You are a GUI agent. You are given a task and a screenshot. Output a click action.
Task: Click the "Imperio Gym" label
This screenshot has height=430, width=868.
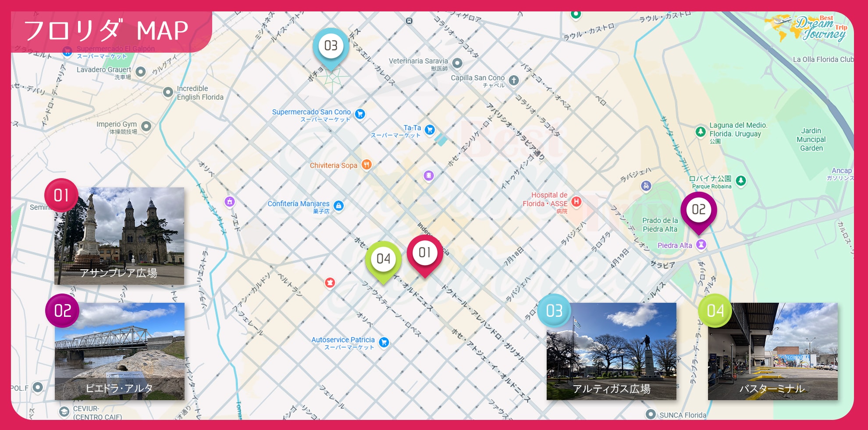[117, 124]
